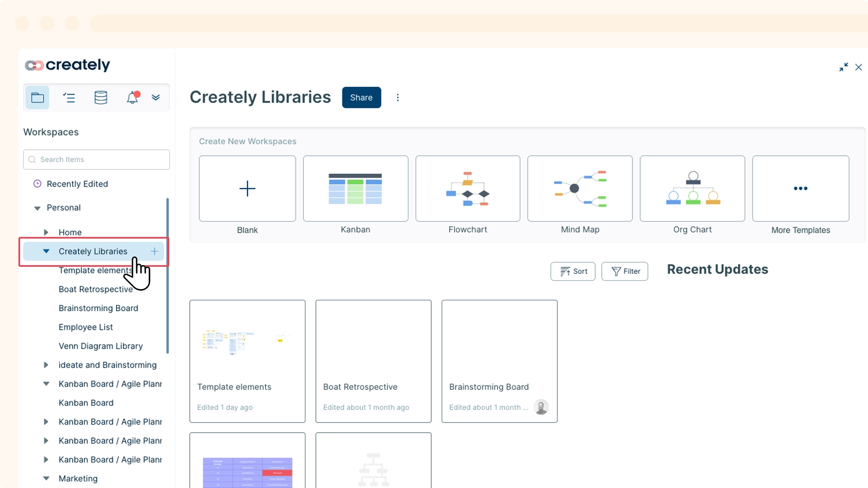The image size is (868, 488).
Task: Open the Boat Retrospective card
Action: tap(373, 361)
